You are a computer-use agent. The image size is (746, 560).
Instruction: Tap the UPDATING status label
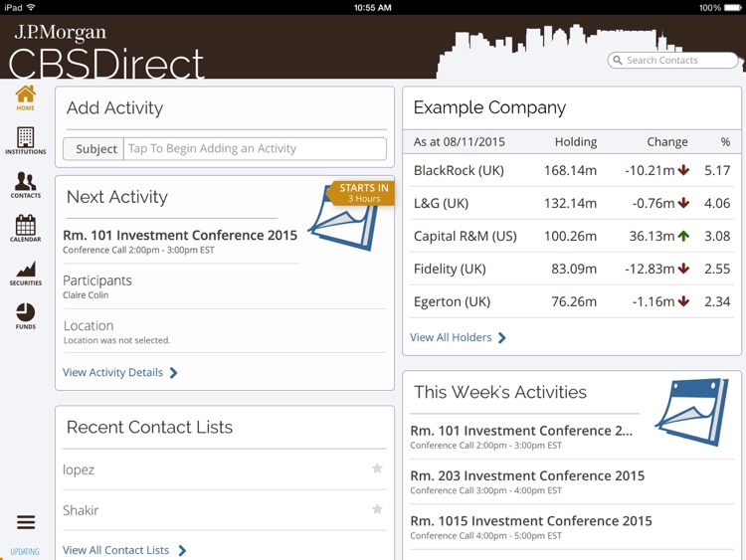pyautogui.click(x=25, y=552)
